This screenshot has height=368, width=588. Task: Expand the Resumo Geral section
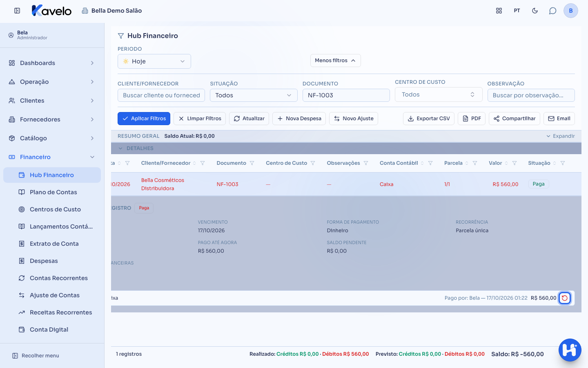tap(561, 136)
